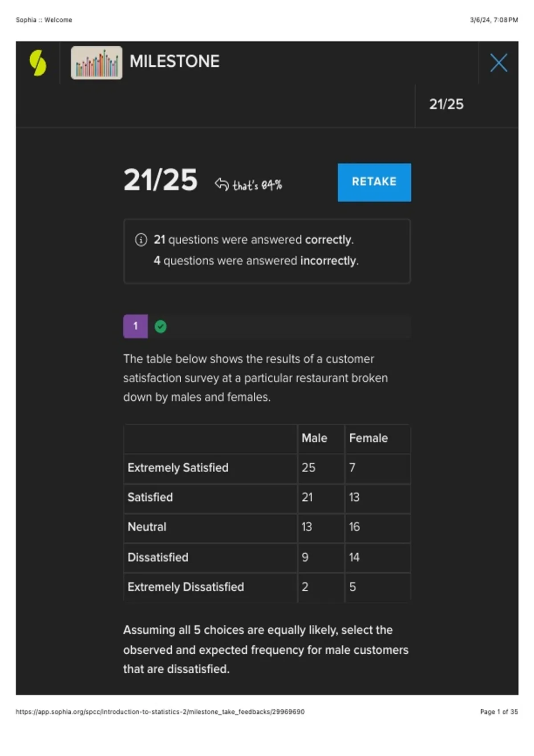Click the Extremely Satisfied row label
The height and width of the screenshot is (756, 534).
178,468
